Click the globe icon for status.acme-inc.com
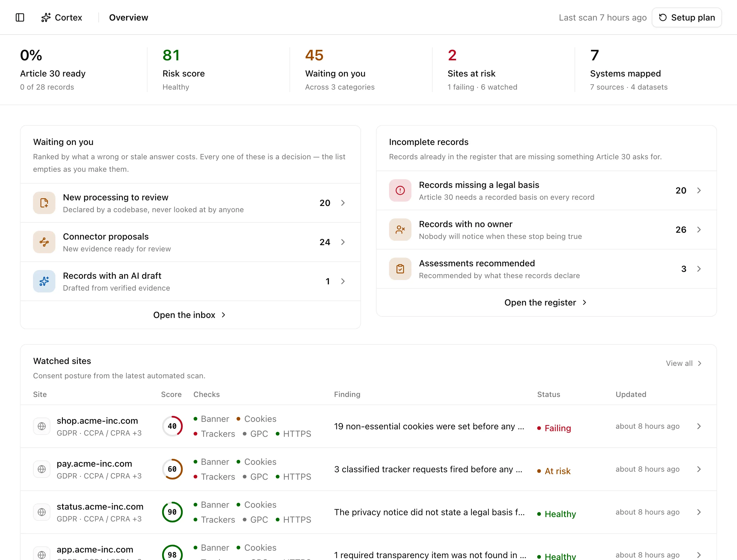The height and width of the screenshot is (560, 737). pyautogui.click(x=42, y=512)
